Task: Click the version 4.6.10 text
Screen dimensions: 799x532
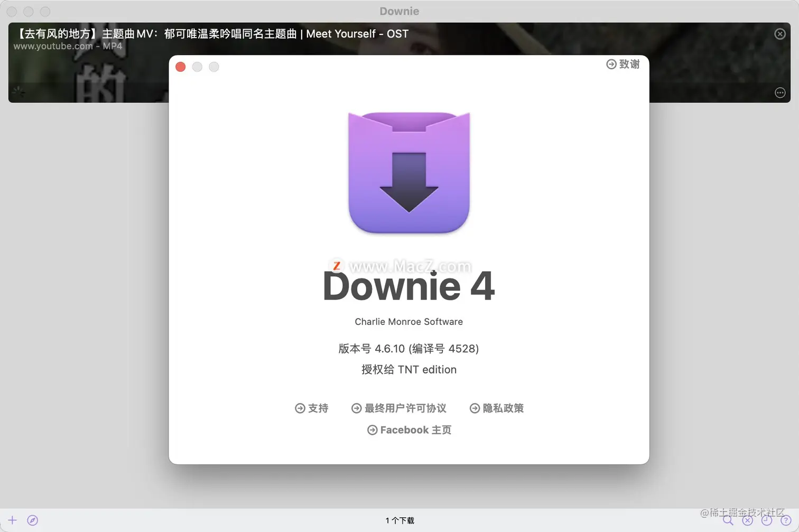Action: click(x=408, y=349)
